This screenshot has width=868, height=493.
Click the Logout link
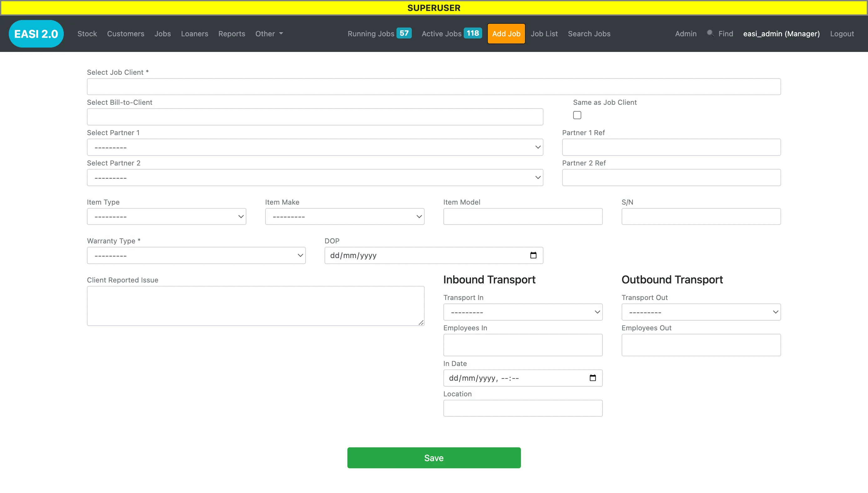pyautogui.click(x=842, y=33)
